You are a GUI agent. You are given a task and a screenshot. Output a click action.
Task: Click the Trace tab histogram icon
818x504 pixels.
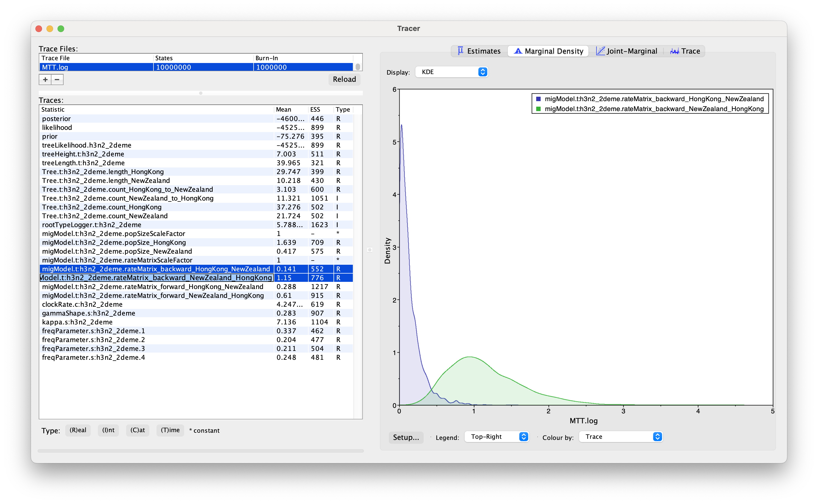(674, 51)
